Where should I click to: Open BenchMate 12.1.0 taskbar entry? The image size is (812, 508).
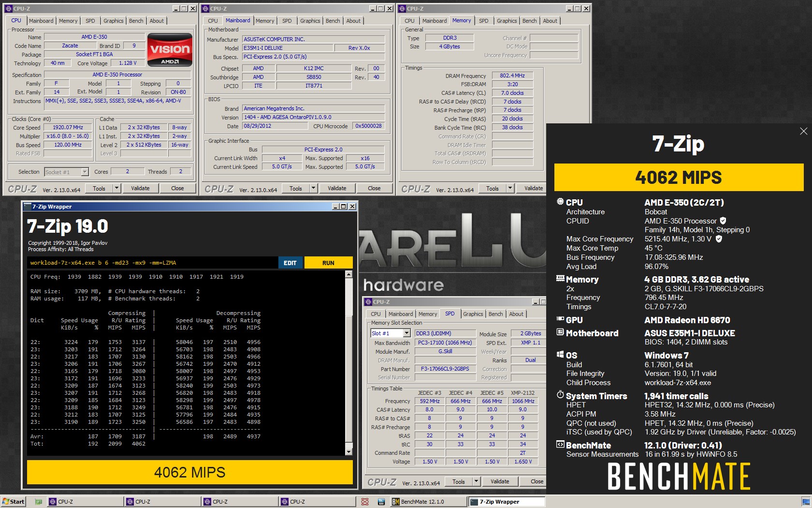click(428, 502)
